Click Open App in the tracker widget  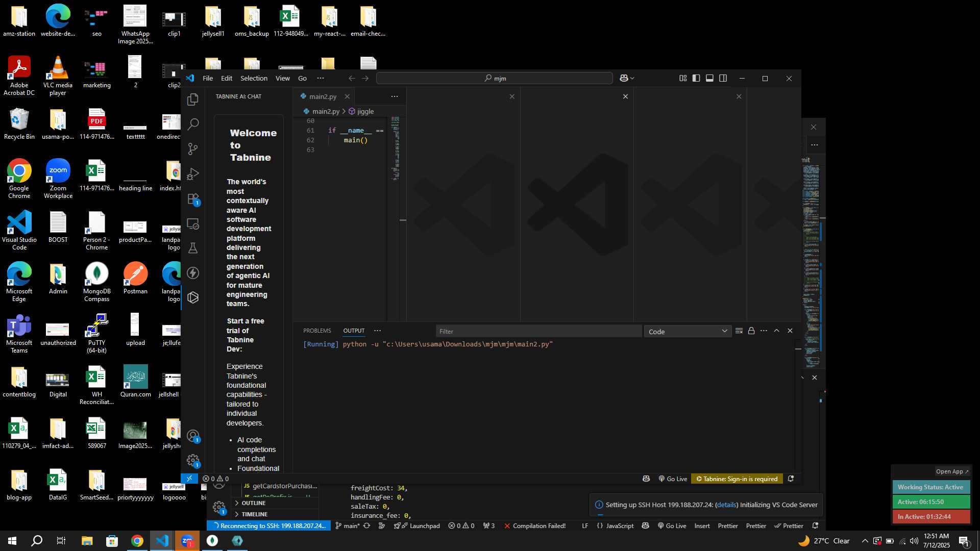point(952,471)
